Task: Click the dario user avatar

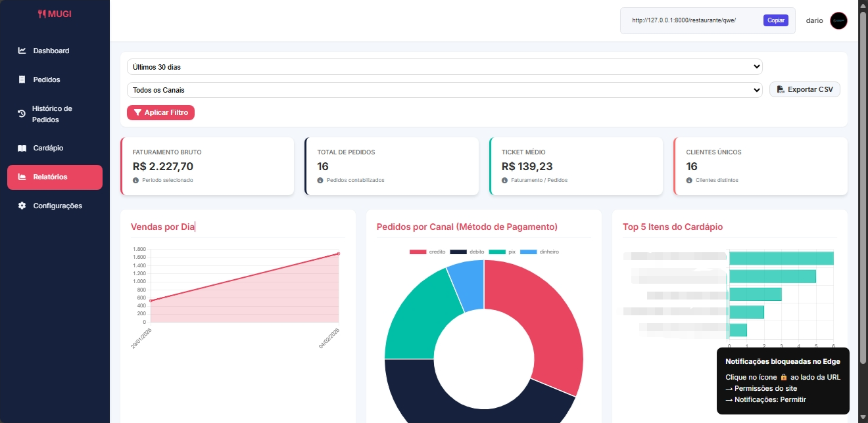Action: pos(838,20)
